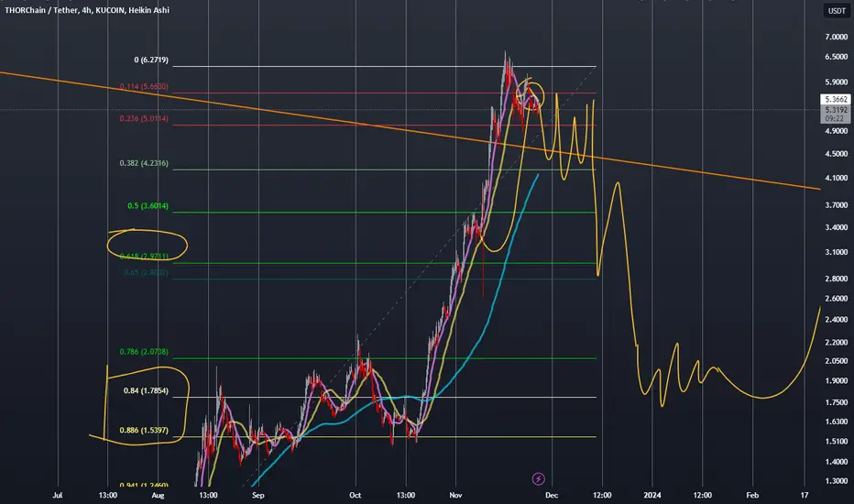
Task: Select Fibonacci label 0.114 (5.6600)
Action: click(x=144, y=87)
